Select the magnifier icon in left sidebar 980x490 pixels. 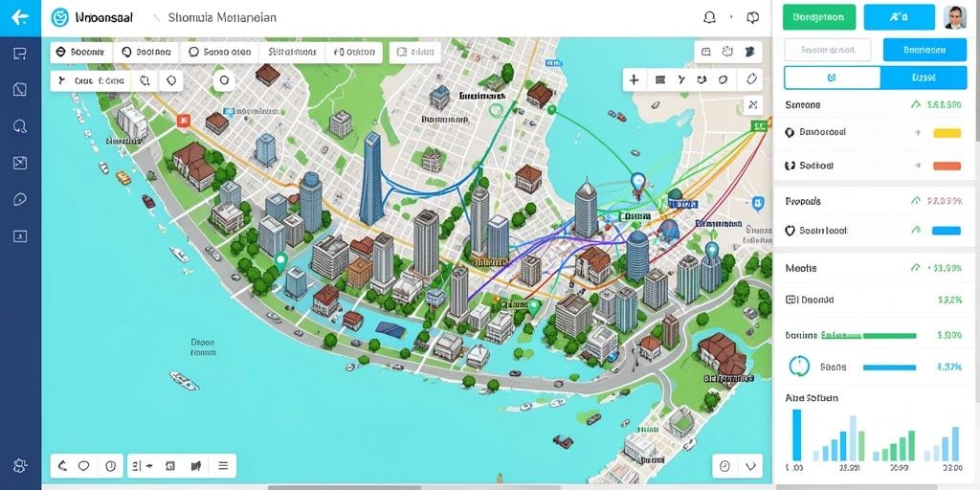[x=20, y=127]
